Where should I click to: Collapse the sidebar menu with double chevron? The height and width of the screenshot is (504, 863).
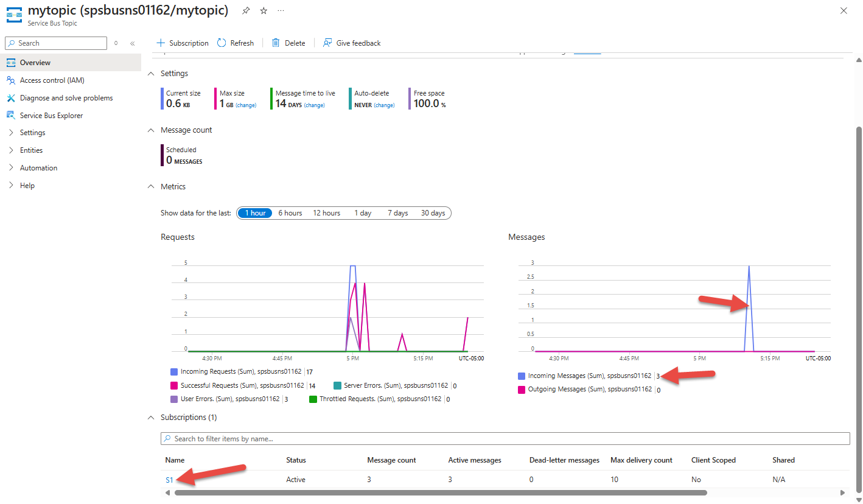[132, 43]
